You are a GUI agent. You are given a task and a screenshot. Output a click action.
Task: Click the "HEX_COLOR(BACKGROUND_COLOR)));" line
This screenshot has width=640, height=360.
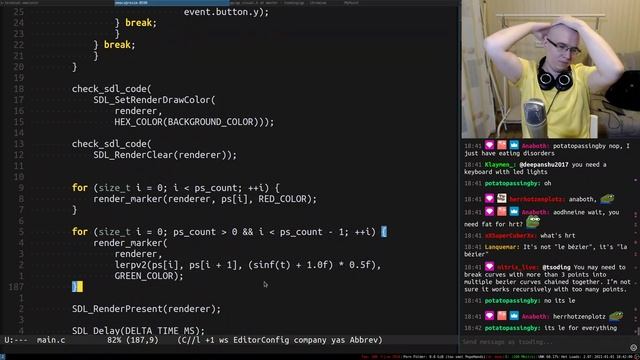pyautogui.click(x=194, y=122)
